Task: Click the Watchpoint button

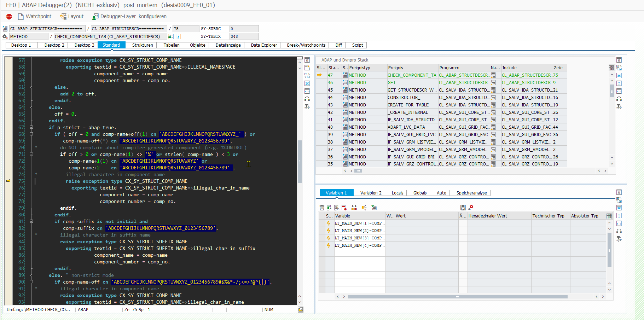Action: pos(35,17)
